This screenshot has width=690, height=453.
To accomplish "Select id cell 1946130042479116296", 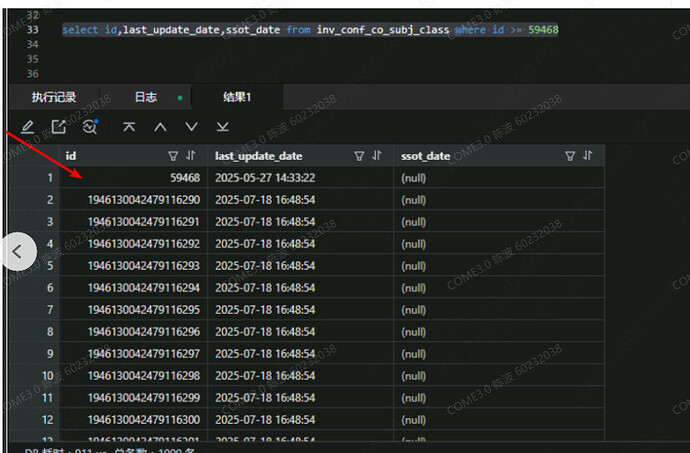I will tap(133, 332).
